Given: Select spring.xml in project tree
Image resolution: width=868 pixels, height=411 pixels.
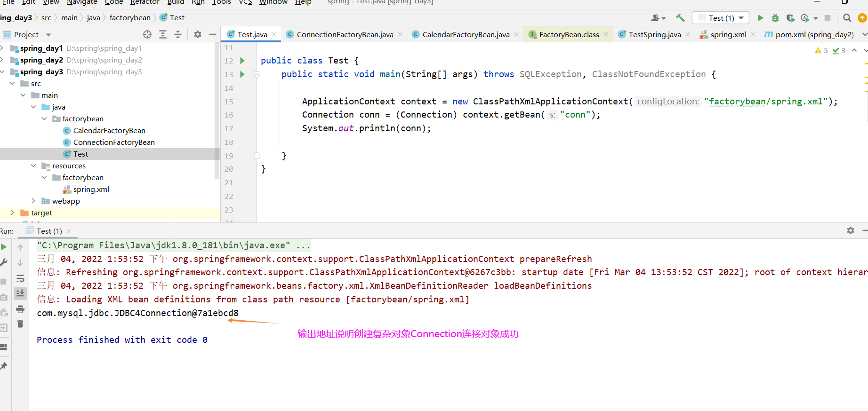Looking at the screenshot, I should 91,189.
